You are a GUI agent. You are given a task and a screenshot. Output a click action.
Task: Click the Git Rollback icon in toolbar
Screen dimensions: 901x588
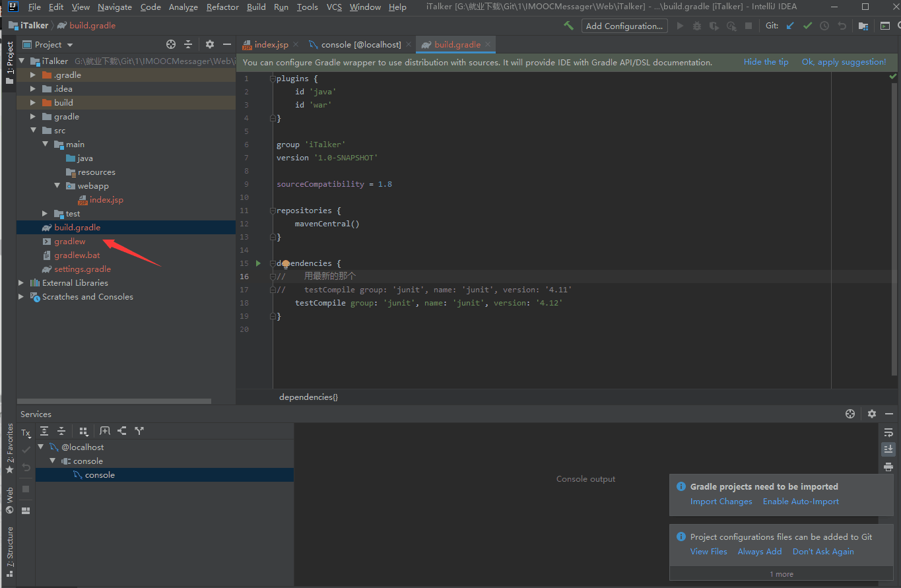click(842, 26)
